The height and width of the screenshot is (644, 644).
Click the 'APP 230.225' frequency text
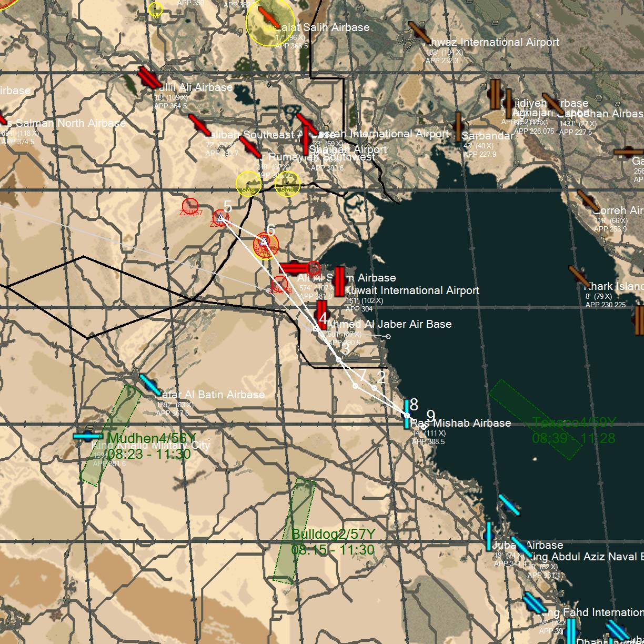606,305
